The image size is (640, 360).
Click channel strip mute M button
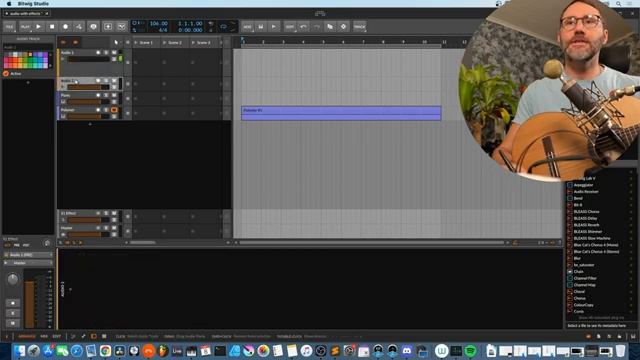pos(13,323)
